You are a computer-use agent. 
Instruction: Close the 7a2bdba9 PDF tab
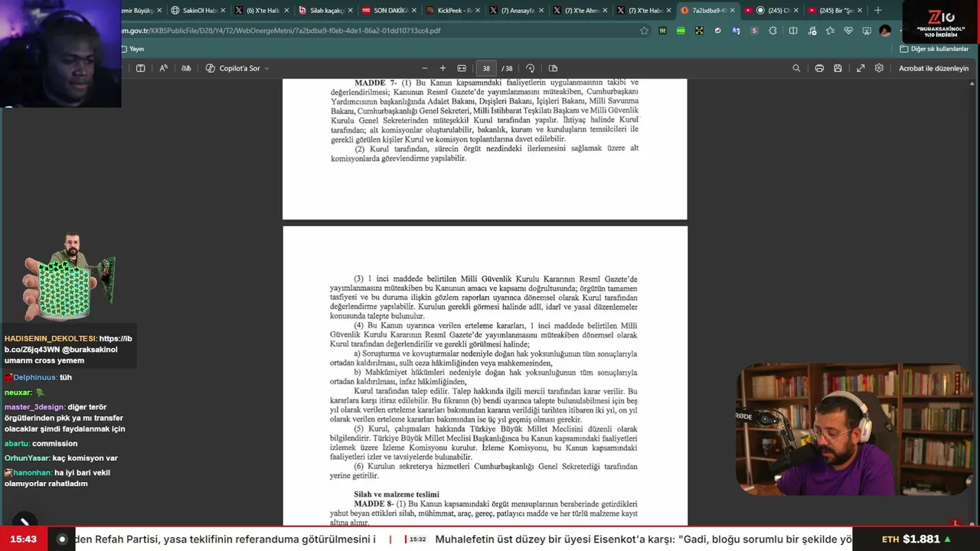click(x=732, y=11)
